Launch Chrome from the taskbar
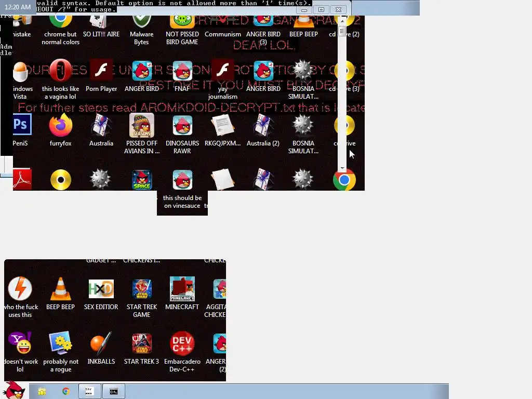Image resolution: width=532 pixels, height=399 pixels. 66,392
